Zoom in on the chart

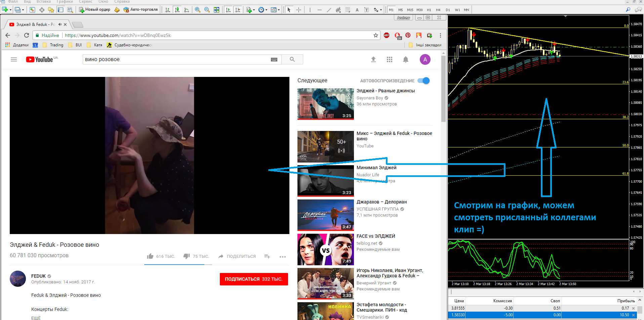tap(198, 10)
